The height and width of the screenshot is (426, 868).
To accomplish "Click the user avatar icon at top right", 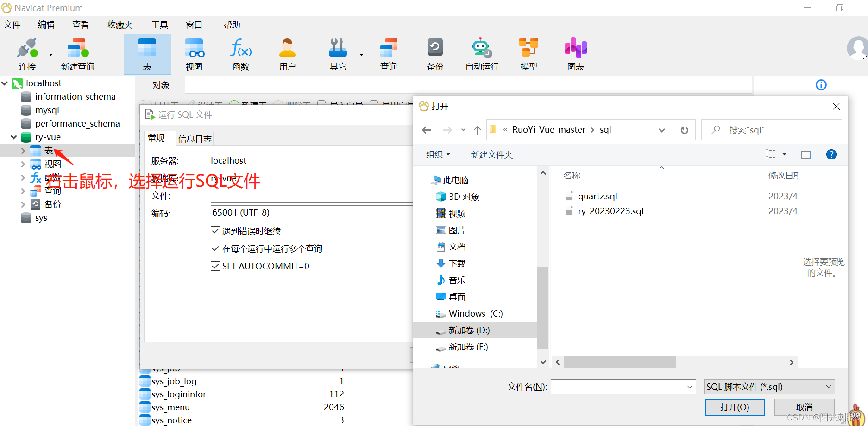I will click(857, 48).
